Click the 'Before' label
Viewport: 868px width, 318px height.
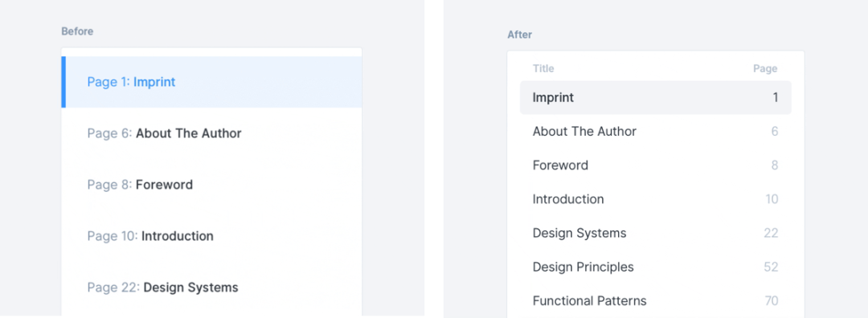click(x=77, y=31)
